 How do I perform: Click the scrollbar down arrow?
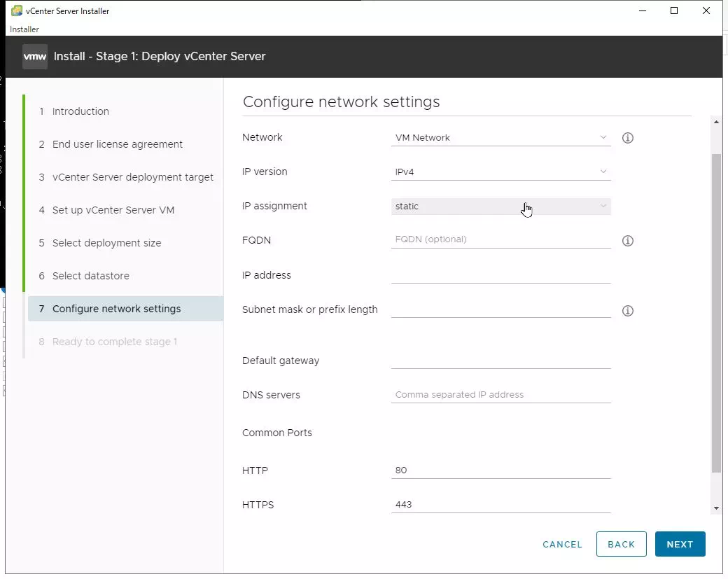[716, 508]
